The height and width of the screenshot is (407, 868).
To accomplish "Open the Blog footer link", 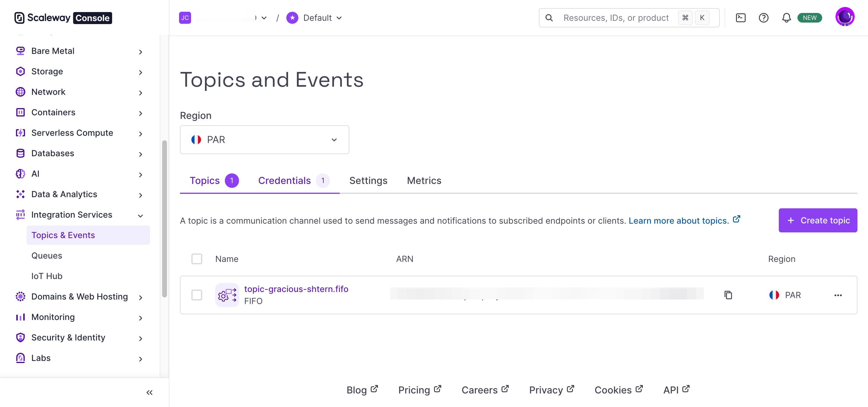I will (362, 390).
